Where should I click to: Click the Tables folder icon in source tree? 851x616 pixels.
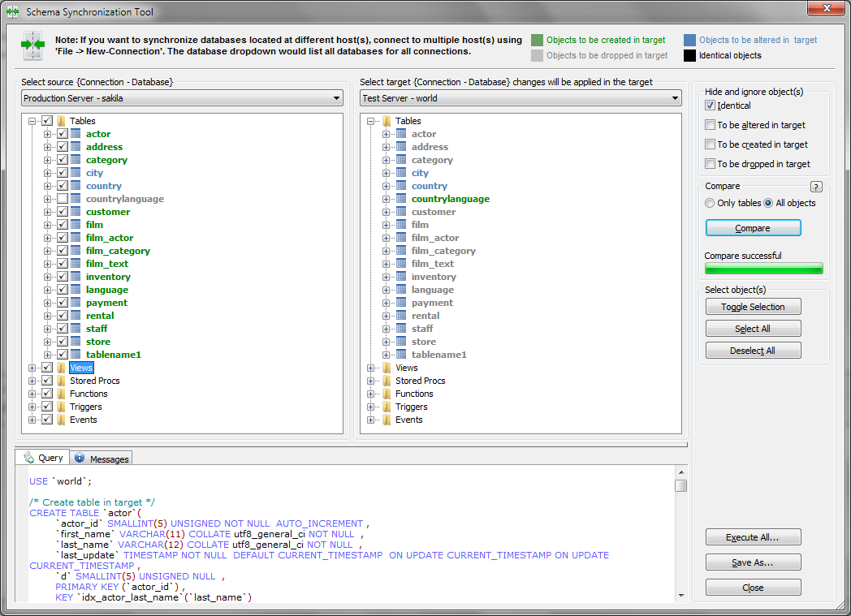61,121
